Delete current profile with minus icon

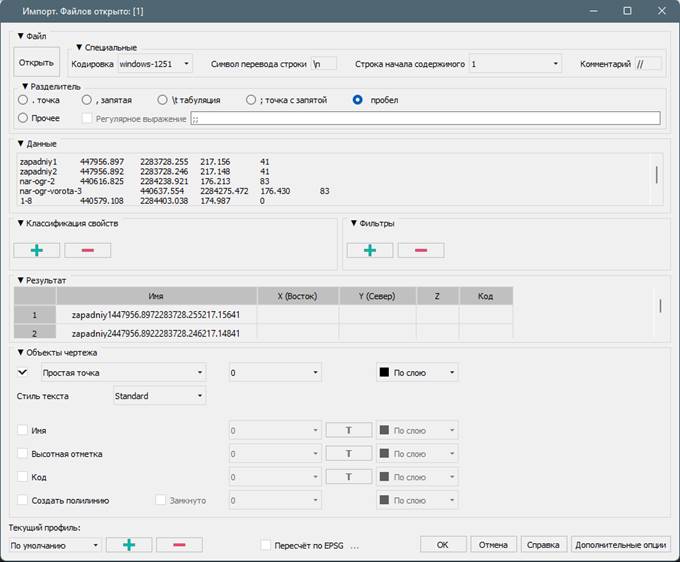tap(179, 545)
